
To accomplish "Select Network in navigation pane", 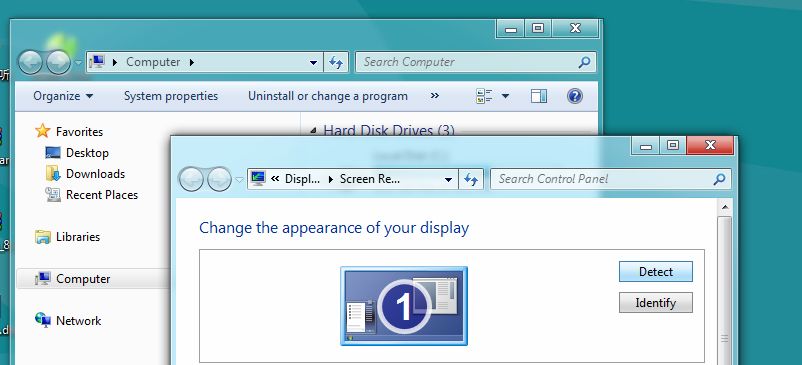I will 78,321.
